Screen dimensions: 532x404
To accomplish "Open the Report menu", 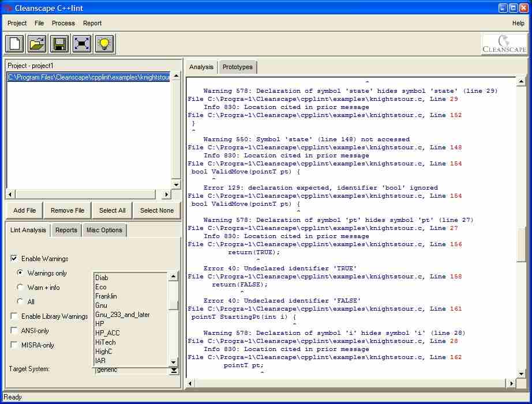I will point(92,23).
